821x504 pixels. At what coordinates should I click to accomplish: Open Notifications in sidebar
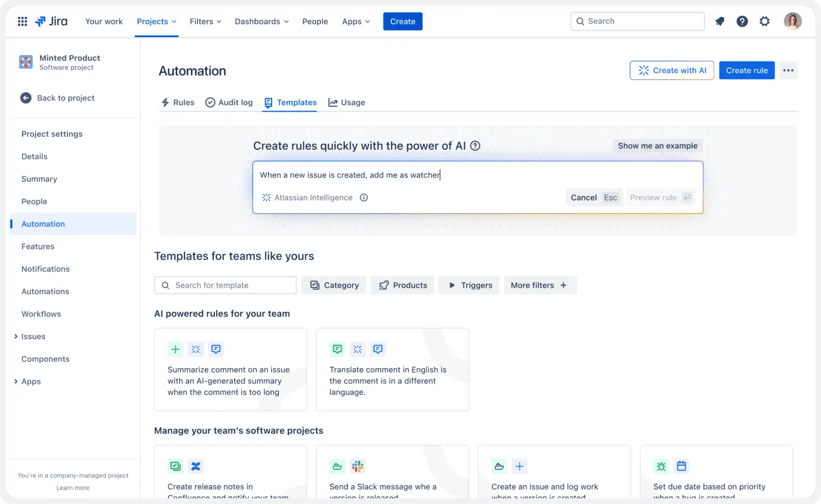[x=45, y=269]
